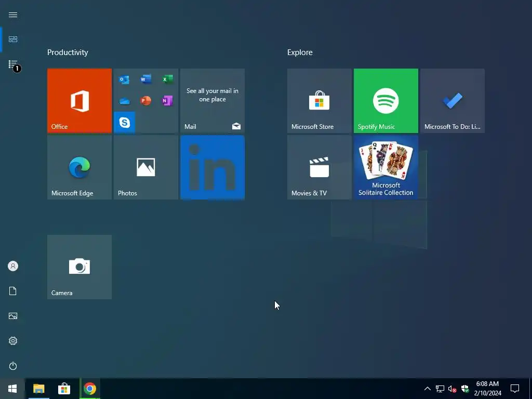The height and width of the screenshot is (399, 532).
Task: Open the Camera tile
Action: (79, 267)
